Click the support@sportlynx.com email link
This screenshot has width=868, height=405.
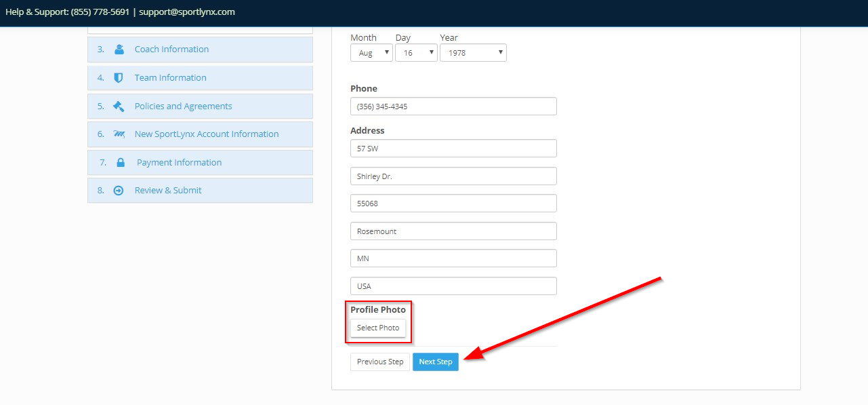187,12
